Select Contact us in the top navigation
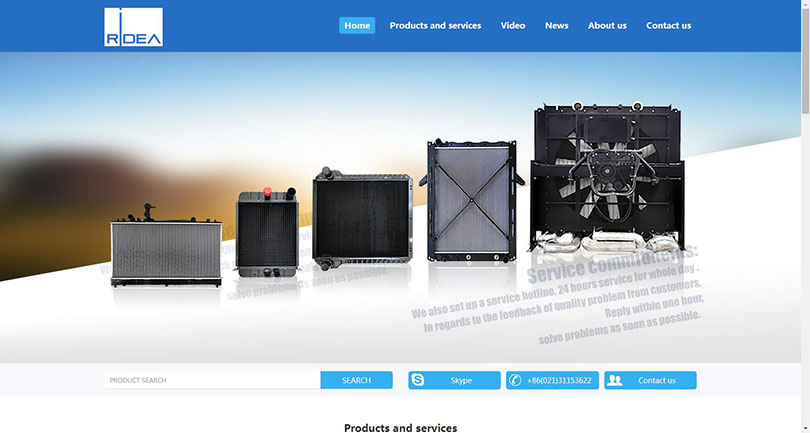Screen dimensions: 810x433 (x=668, y=25)
